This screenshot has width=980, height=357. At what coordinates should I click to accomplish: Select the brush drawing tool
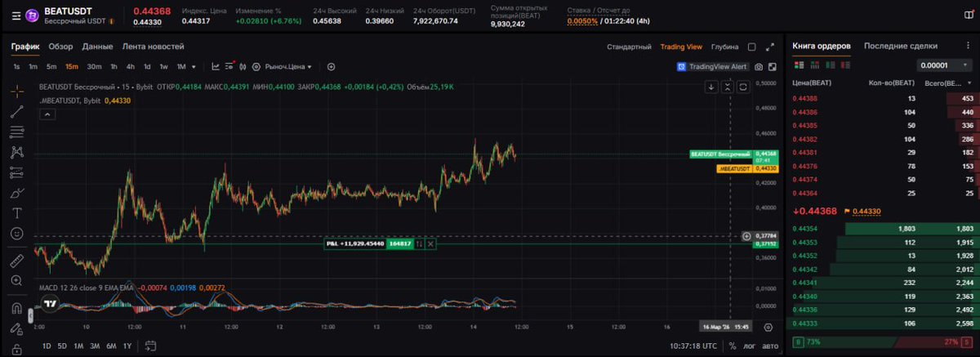(x=16, y=193)
